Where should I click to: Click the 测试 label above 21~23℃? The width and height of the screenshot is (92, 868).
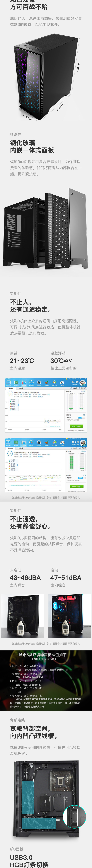pos(14,353)
